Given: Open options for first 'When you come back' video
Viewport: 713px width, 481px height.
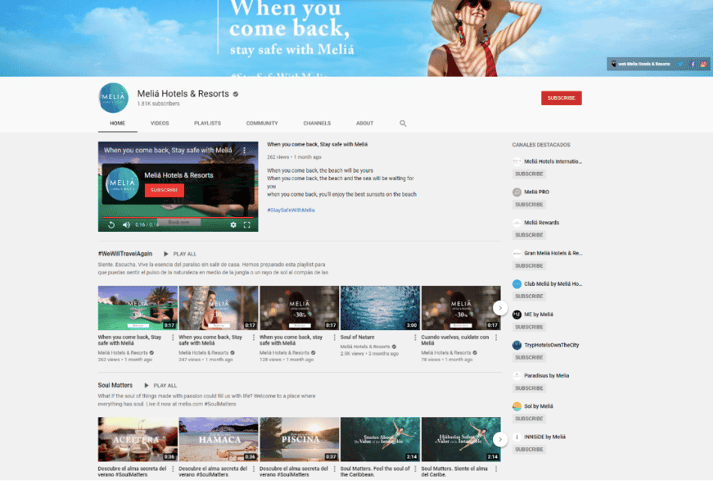Looking at the screenshot, I should pos(173,337).
